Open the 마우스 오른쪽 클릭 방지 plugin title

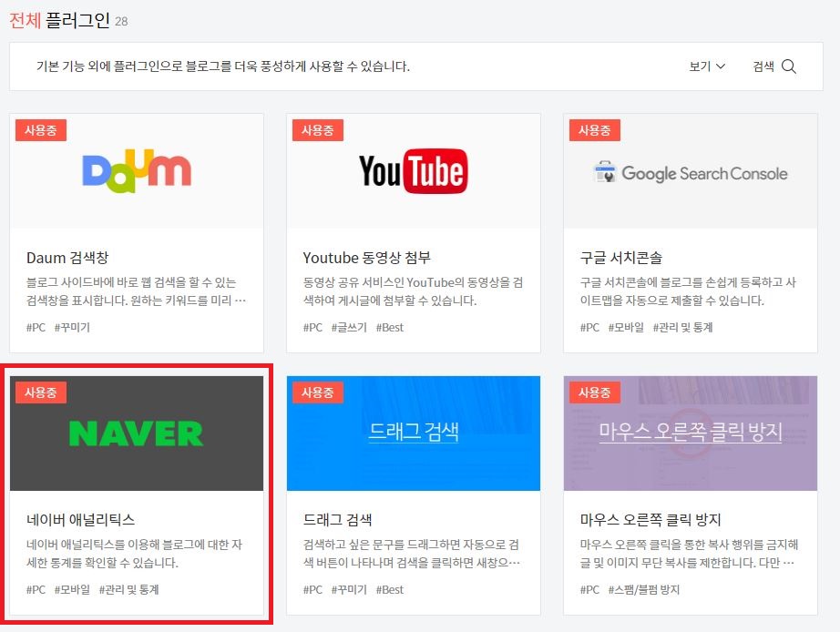point(650,519)
